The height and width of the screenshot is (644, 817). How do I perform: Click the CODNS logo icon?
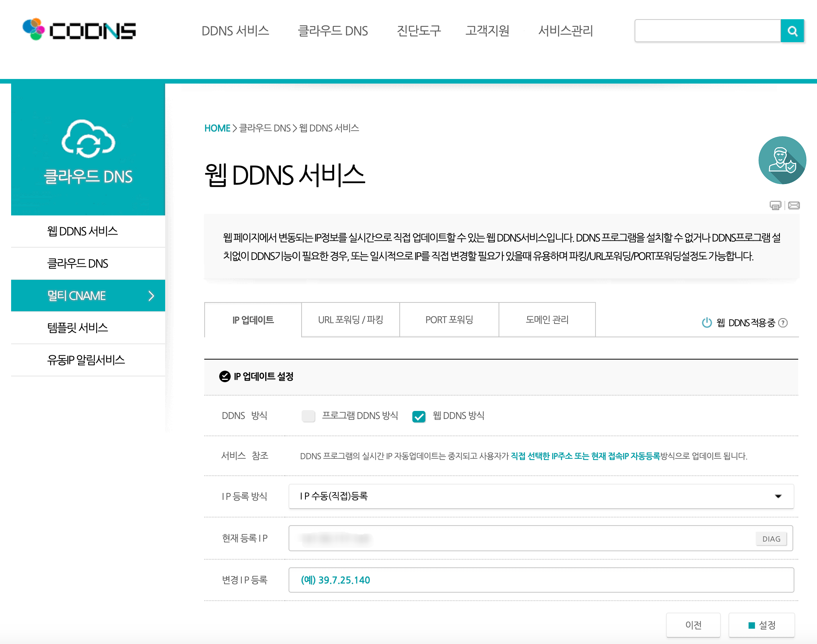point(34,29)
